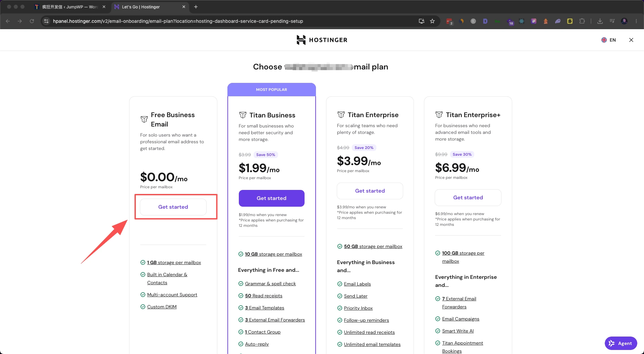The height and width of the screenshot is (354, 644).
Task: Open the Send Later feature link
Action: pos(356,296)
